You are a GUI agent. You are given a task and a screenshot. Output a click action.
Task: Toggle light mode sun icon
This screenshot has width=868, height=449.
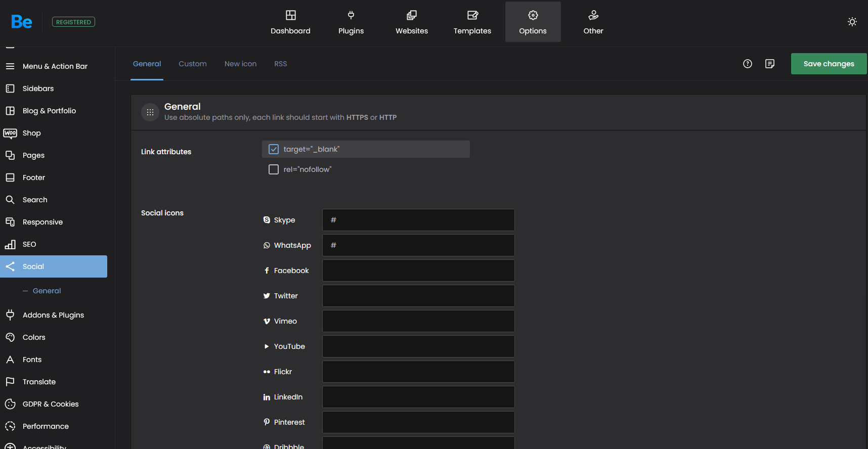(852, 22)
